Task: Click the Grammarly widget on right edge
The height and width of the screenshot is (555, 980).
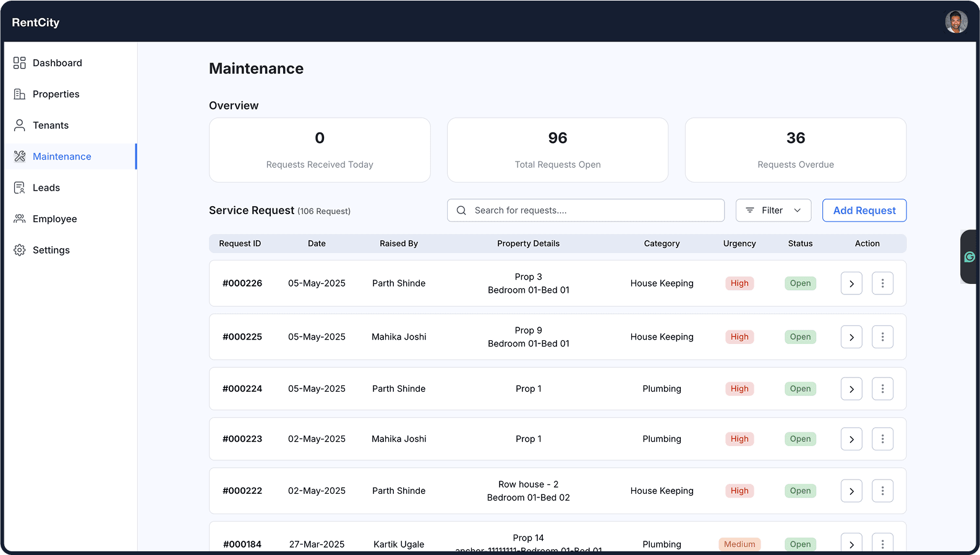Action: [x=969, y=257]
